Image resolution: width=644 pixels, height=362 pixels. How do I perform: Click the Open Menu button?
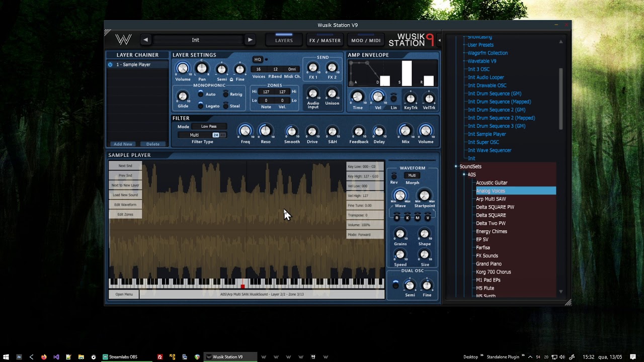[x=124, y=294]
